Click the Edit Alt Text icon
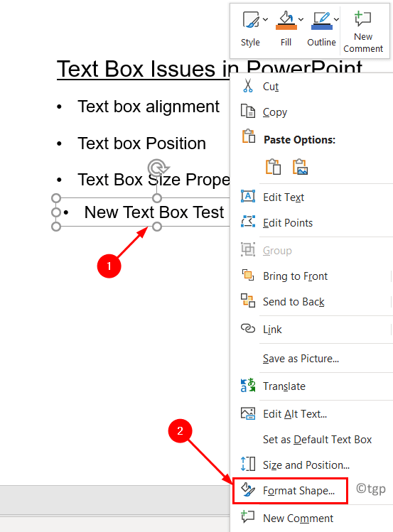 (248, 413)
